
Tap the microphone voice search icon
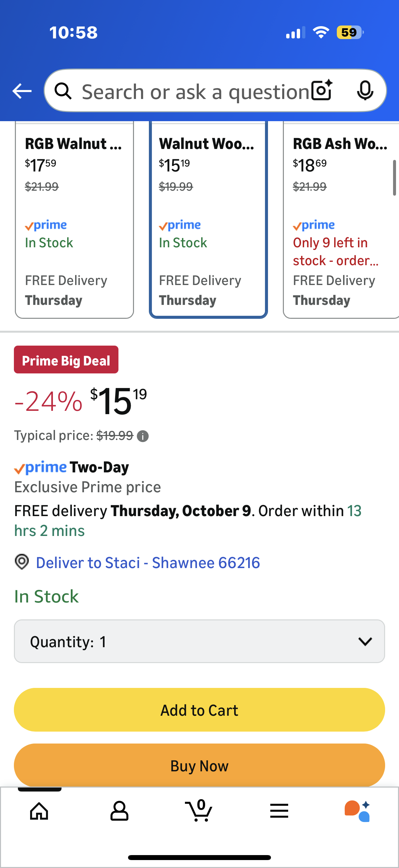pyautogui.click(x=365, y=90)
